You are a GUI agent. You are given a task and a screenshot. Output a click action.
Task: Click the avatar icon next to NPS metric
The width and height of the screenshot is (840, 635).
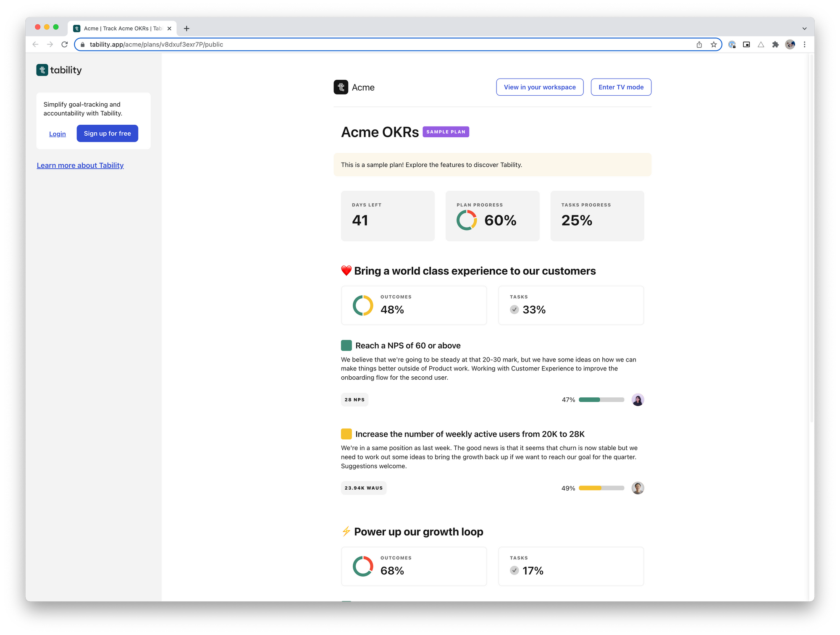pyautogui.click(x=637, y=399)
